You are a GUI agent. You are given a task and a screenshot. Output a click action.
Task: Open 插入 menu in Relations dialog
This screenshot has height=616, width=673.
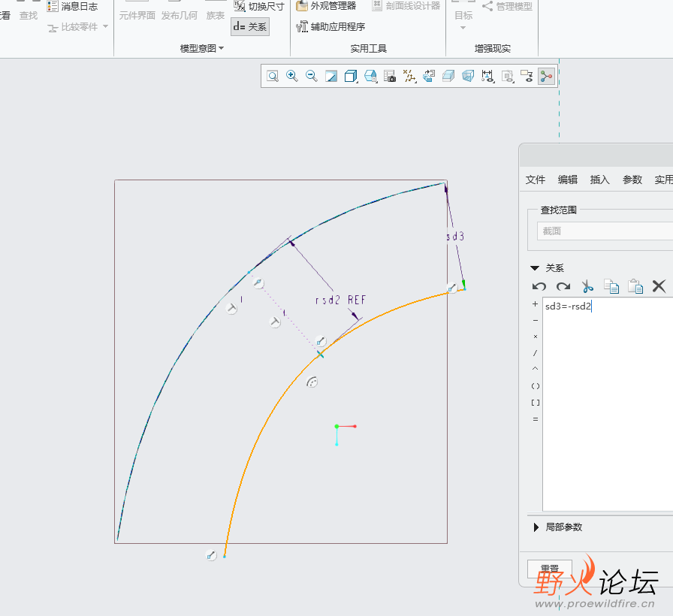599,180
